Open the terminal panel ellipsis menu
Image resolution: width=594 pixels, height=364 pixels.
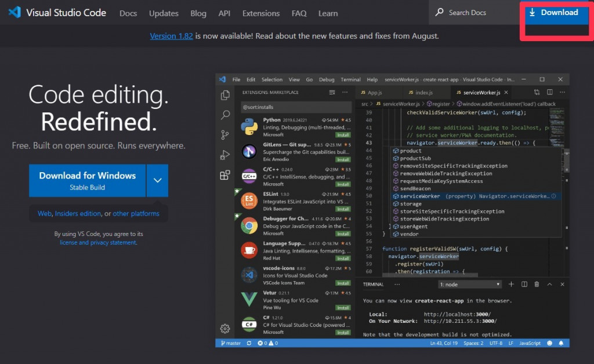(397, 284)
